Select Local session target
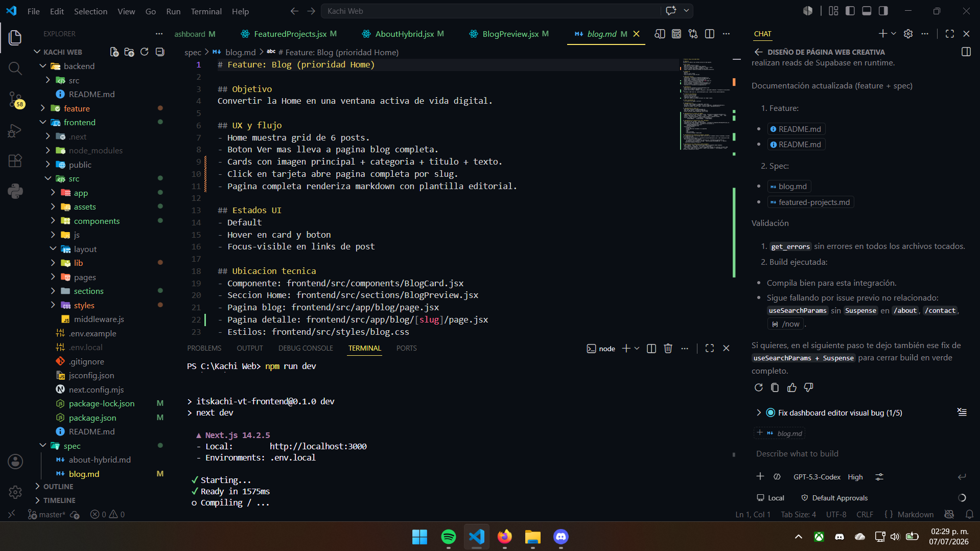The image size is (980, 551). [771, 498]
